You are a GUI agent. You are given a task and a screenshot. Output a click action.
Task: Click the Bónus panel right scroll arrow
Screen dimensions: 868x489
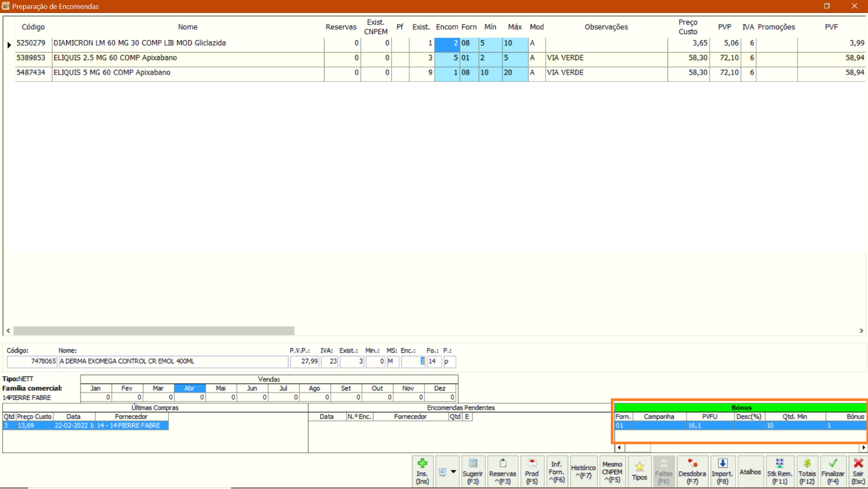(863, 448)
